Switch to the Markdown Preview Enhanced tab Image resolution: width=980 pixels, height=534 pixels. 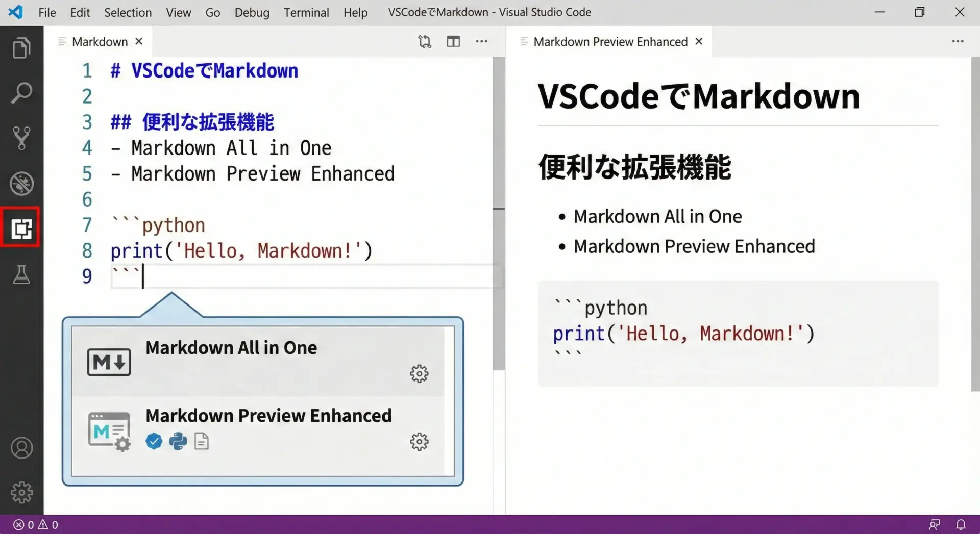(610, 42)
